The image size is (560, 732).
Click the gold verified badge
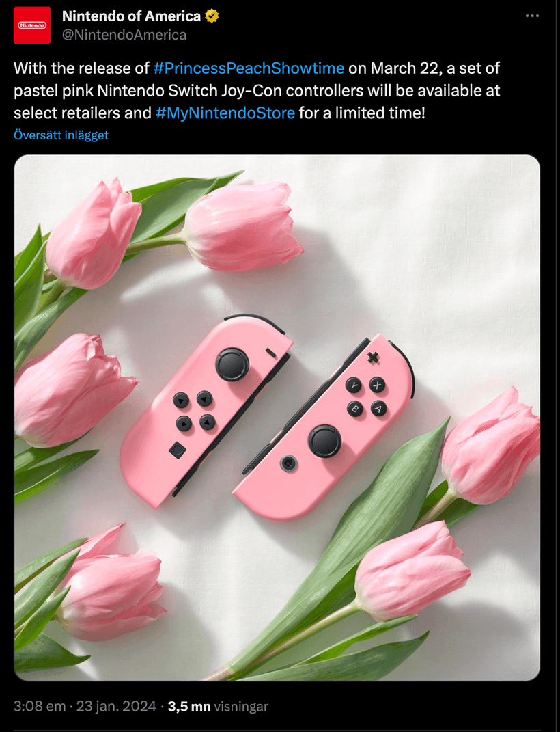(212, 16)
